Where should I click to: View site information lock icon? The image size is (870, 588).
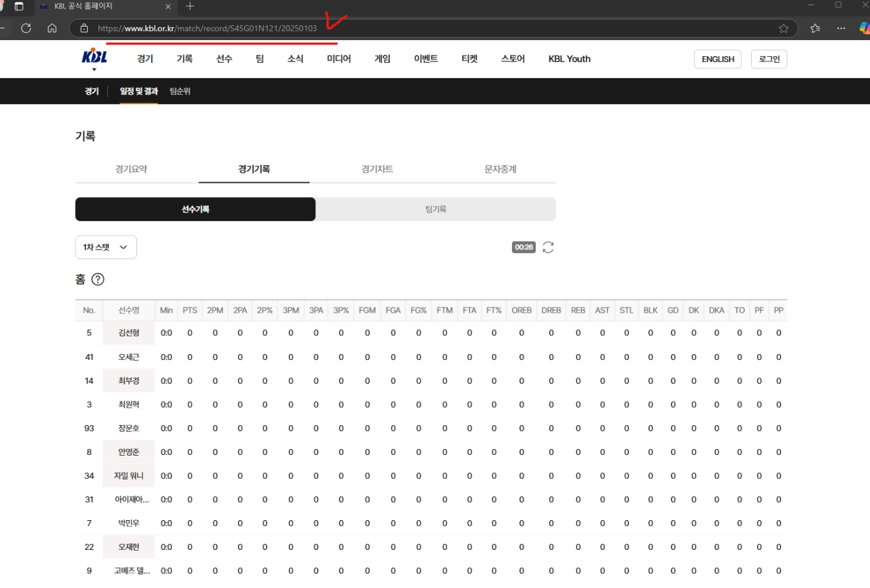84,28
